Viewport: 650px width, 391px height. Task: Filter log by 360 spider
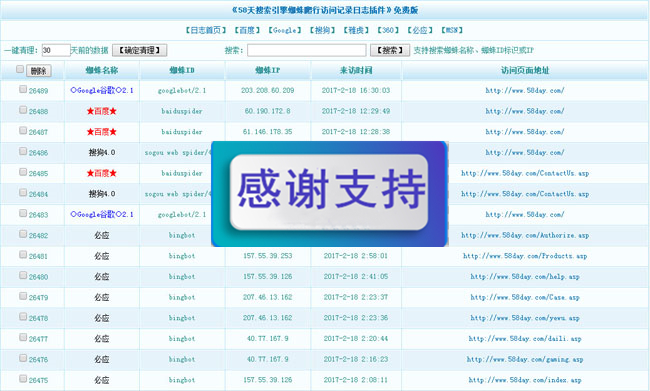tap(388, 30)
